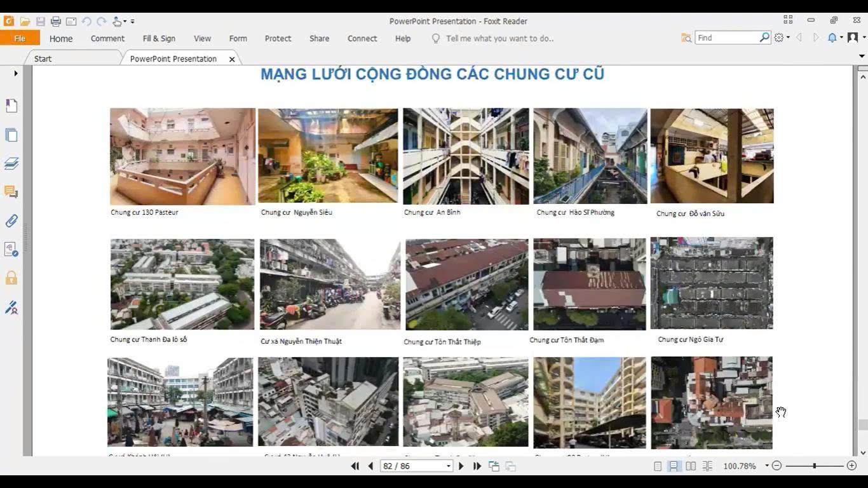Click the zoom out minus button
The width and height of the screenshot is (868, 488).
(x=776, y=466)
